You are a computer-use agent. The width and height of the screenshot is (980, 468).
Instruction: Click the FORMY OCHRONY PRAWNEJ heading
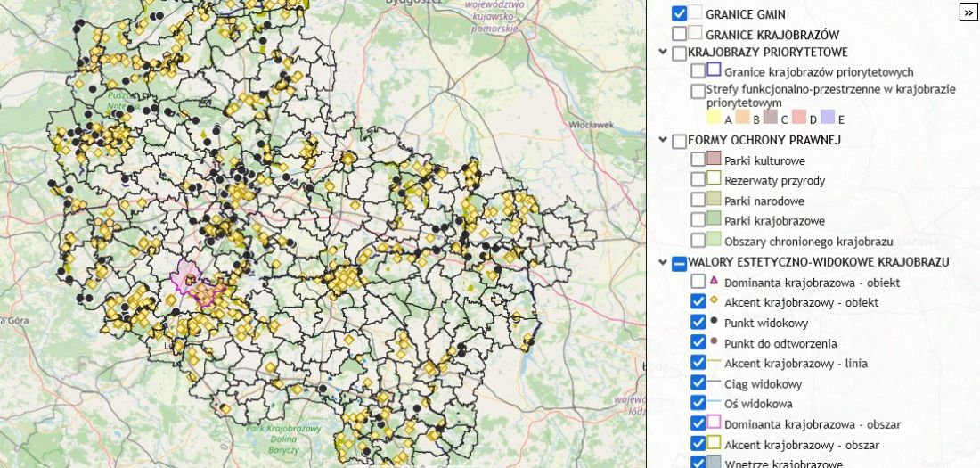coord(764,140)
